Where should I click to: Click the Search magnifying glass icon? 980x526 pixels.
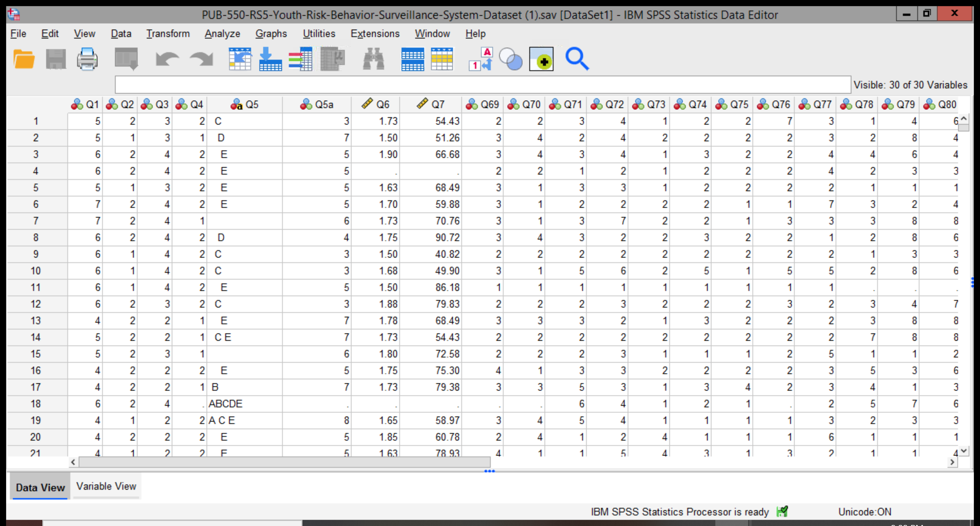point(577,59)
